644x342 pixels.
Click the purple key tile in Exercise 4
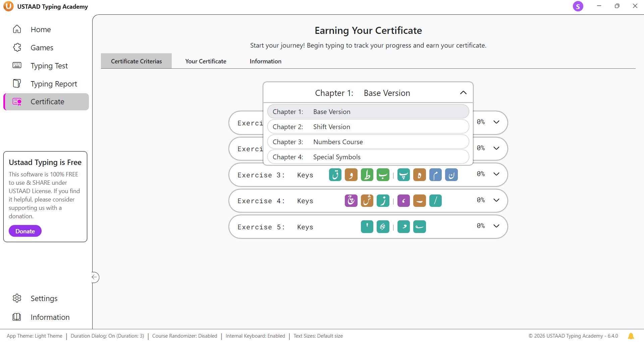[x=351, y=201]
